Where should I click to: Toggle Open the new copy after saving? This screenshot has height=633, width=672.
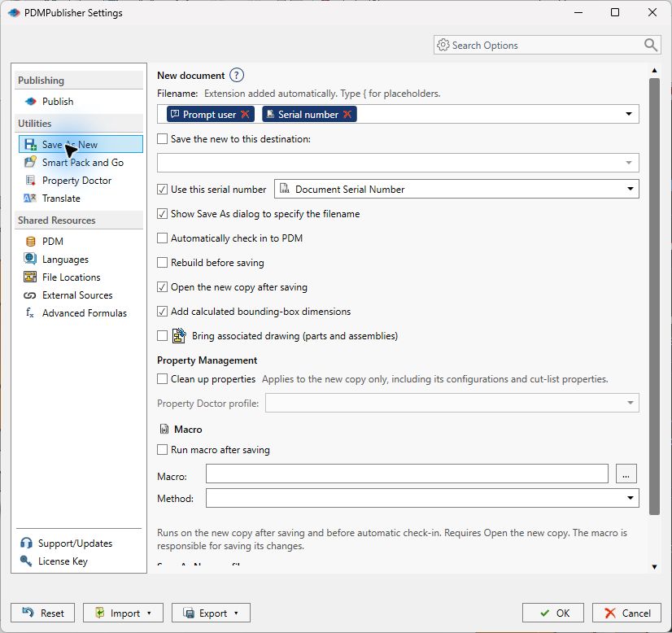pyautogui.click(x=162, y=286)
